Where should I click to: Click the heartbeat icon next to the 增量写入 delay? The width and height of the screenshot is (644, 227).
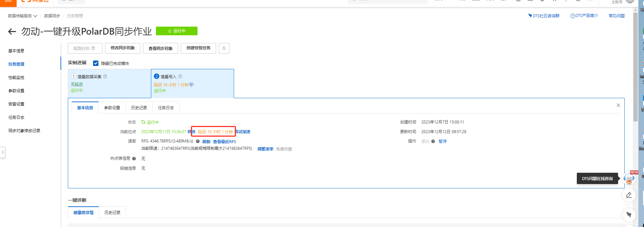point(192,85)
